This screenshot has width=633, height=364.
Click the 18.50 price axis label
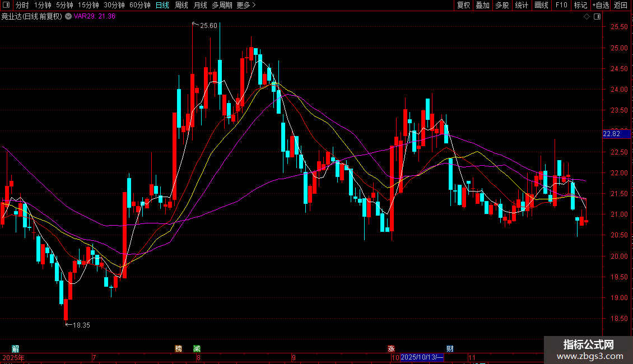619,319
